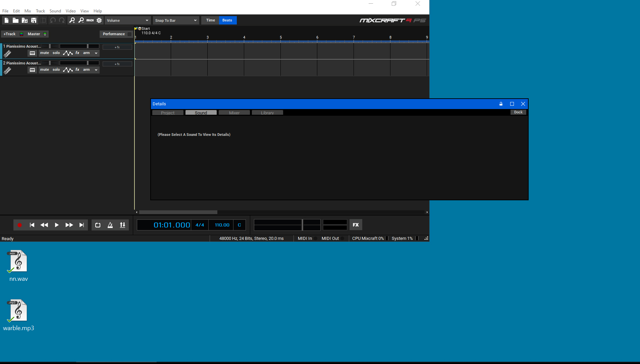Switch to the Mixer tab in Details
This screenshot has width=640, height=364.
[x=234, y=113]
